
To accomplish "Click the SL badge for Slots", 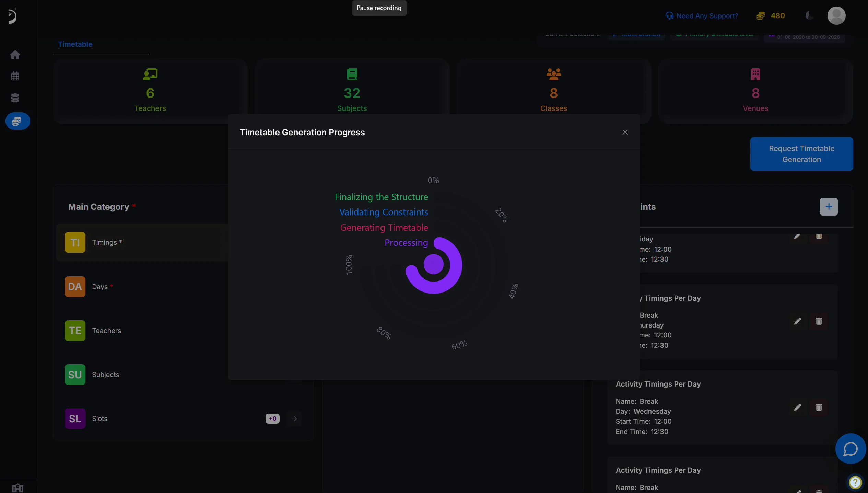I will (75, 419).
